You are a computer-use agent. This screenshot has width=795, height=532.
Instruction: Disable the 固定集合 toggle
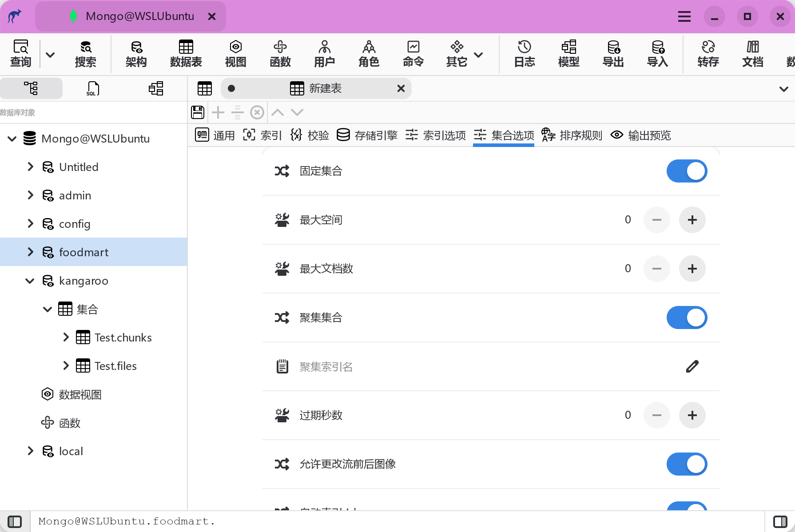[x=687, y=171]
